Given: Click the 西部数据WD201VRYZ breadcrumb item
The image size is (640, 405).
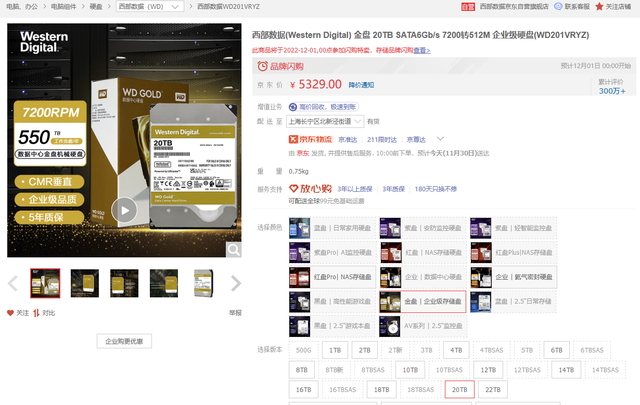Looking at the screenshot, I should [x=229, y=7].
